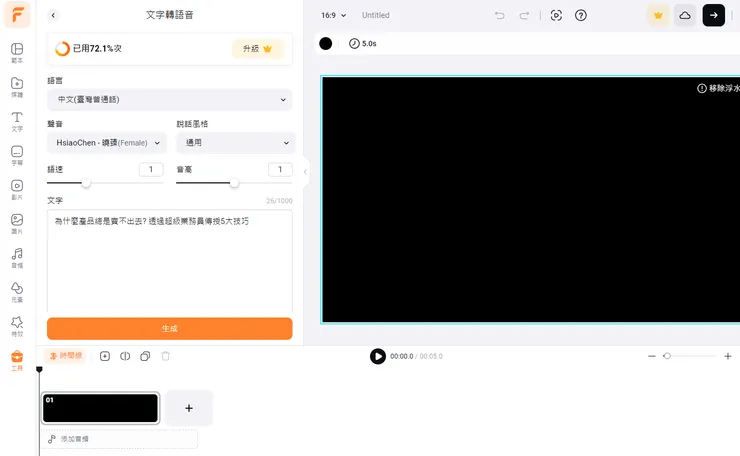Open the Elements shapes panel
This screenshot has width=740, height=456.
[x=17, y=292]
